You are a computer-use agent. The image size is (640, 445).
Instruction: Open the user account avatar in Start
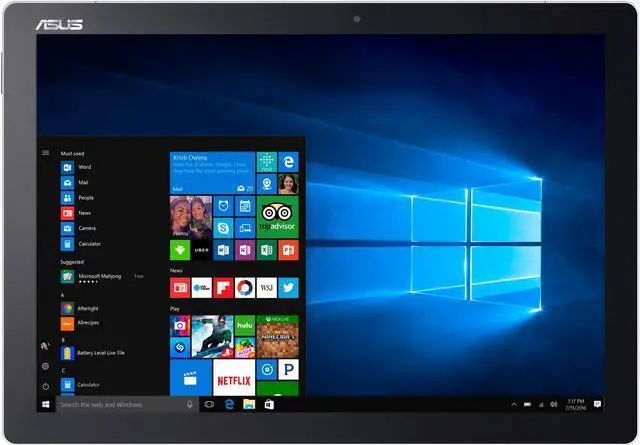(45, 346)
